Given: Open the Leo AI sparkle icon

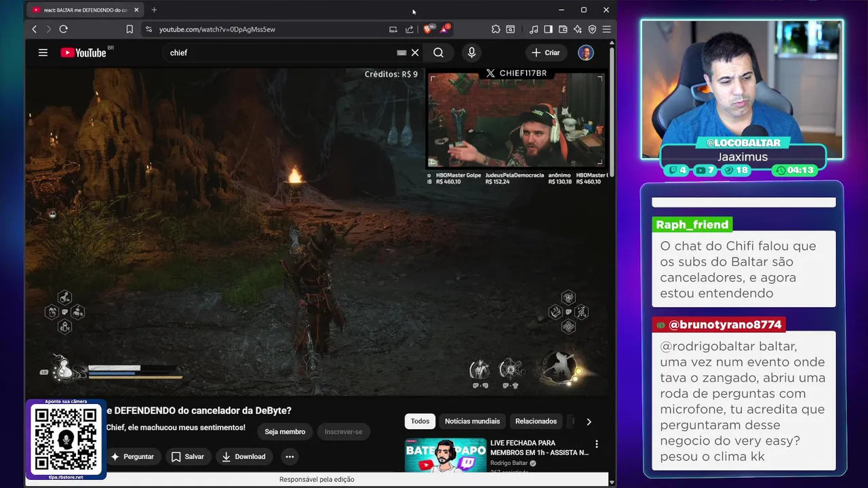Looking at the screenshot, I should click(577, 29).
